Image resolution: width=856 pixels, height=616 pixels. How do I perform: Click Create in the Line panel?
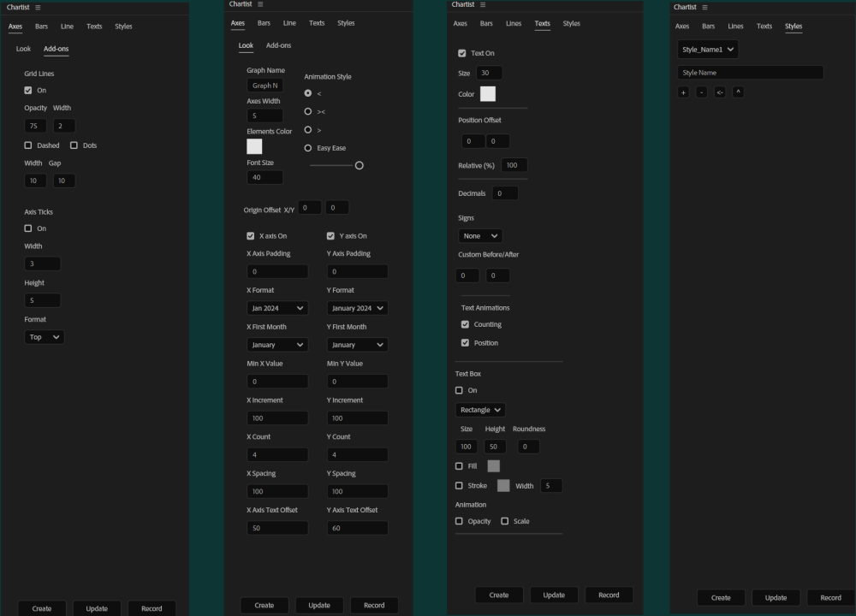(x=265, y=605)
